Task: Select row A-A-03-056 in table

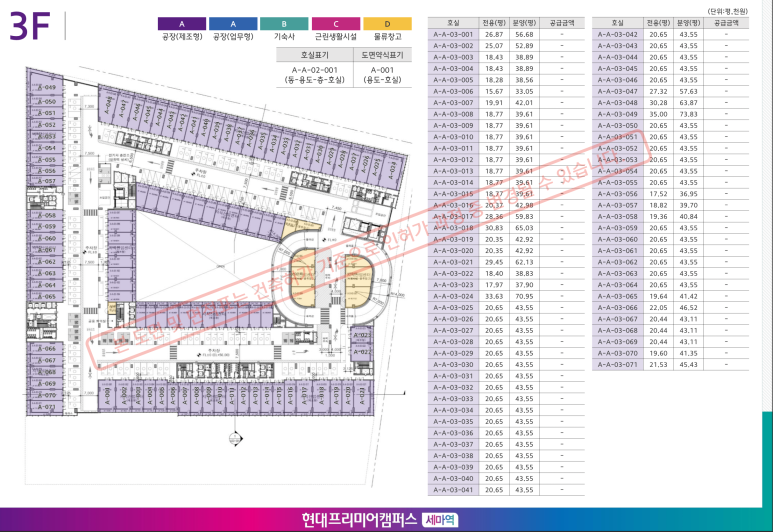Action: coord(670,194)
